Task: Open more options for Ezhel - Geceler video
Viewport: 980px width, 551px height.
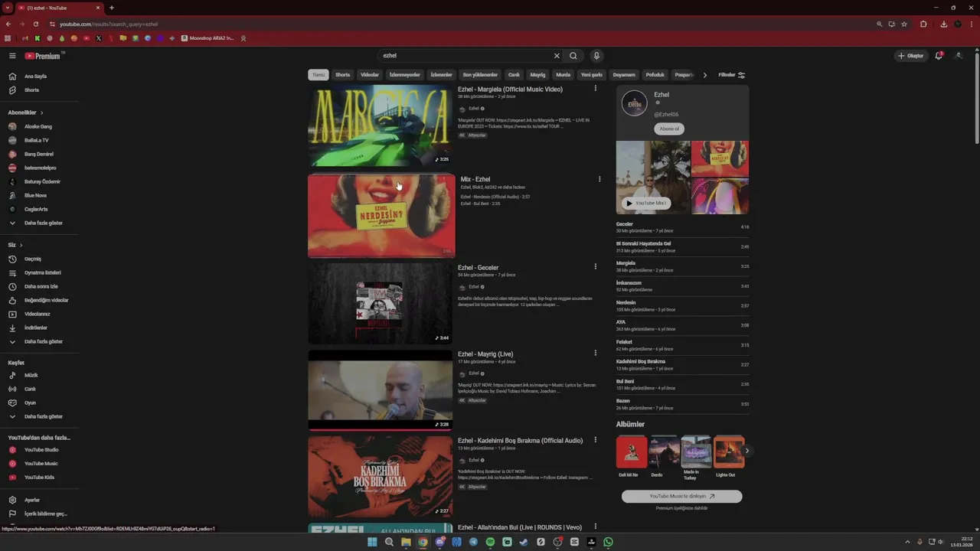Action: coord(595,266)
